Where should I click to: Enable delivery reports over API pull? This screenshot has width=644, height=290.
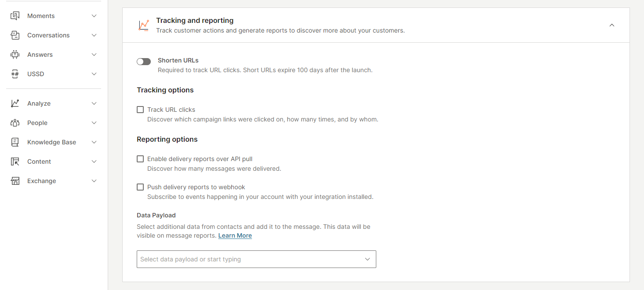click(x=140, y=159)
